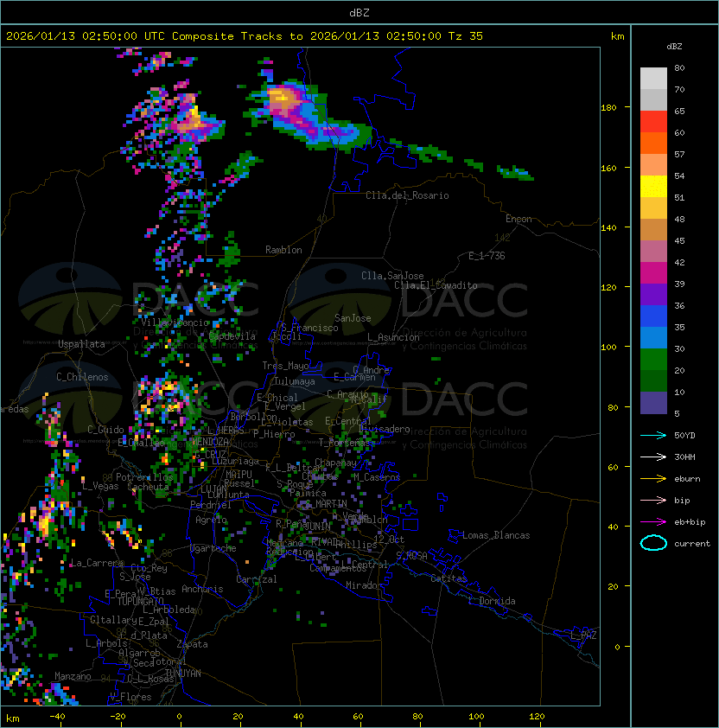The width and height of the screenshot is (719, 728).
Task: Click the pink bip arrow in legend
Action: pos(653,500)
